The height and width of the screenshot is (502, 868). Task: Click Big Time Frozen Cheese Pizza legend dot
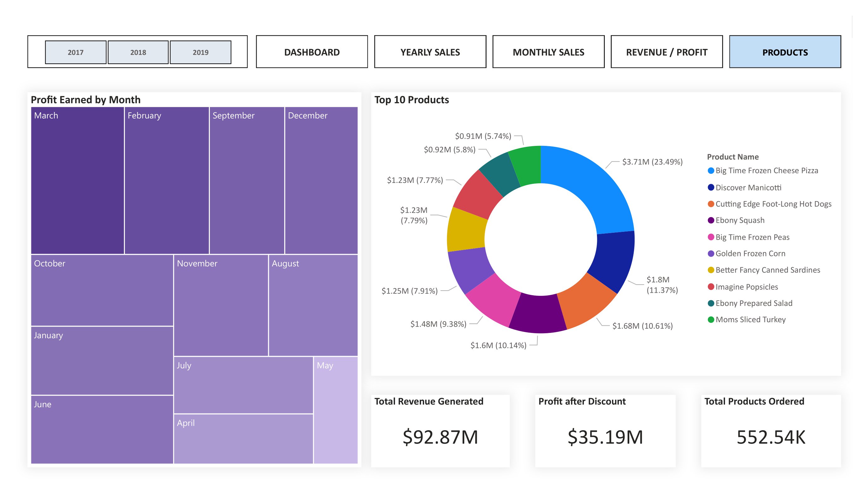pyautogui.click(x=711, y=171)
